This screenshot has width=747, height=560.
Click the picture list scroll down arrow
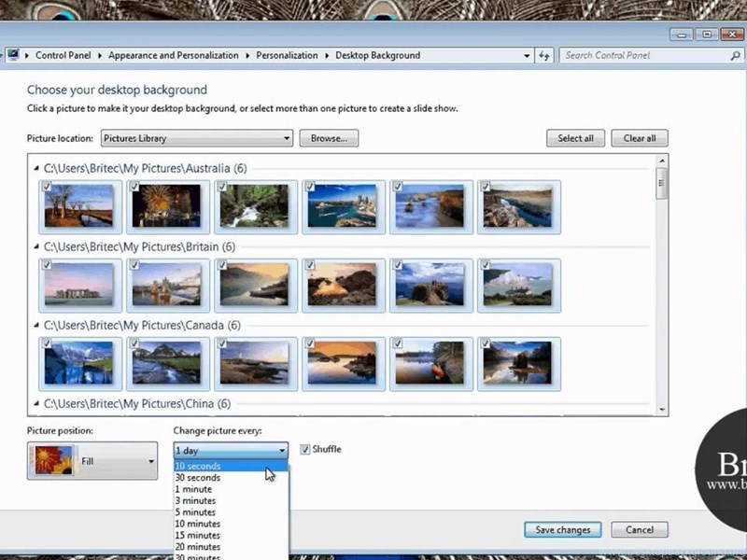(x=661, y=410)
